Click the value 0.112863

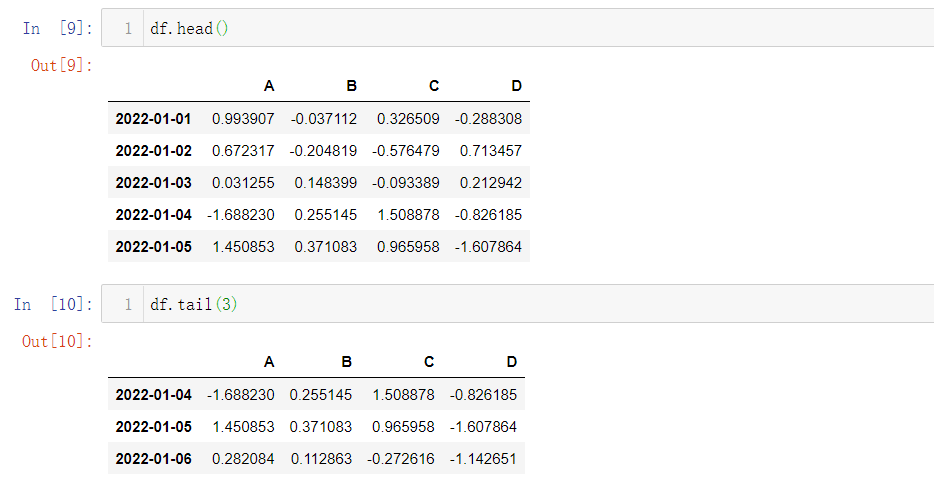tap(321, 459)
